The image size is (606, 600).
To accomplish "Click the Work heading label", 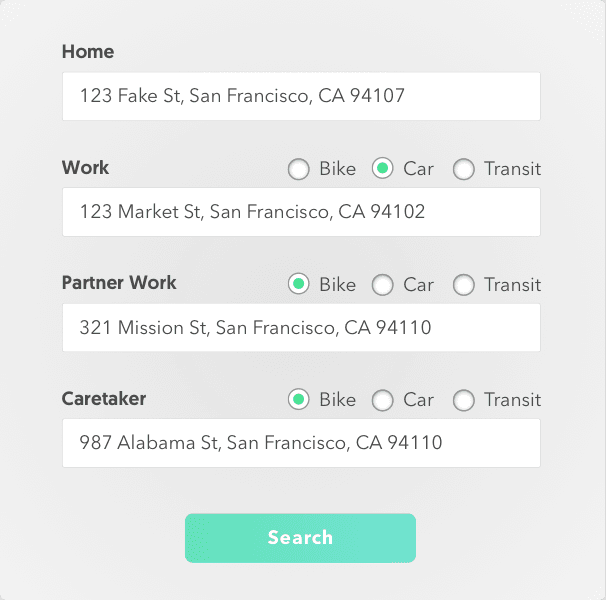I will [x=85, y=168].
